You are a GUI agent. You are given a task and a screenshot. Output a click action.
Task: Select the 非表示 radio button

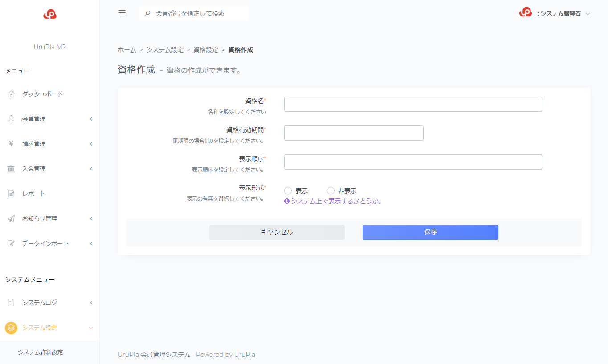(331, 190)
